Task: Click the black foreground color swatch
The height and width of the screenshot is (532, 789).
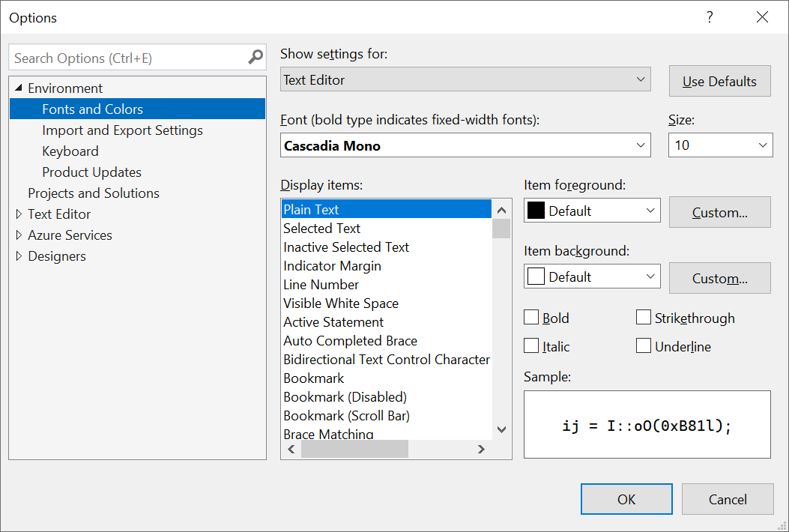Action: (x=536, y=211)
